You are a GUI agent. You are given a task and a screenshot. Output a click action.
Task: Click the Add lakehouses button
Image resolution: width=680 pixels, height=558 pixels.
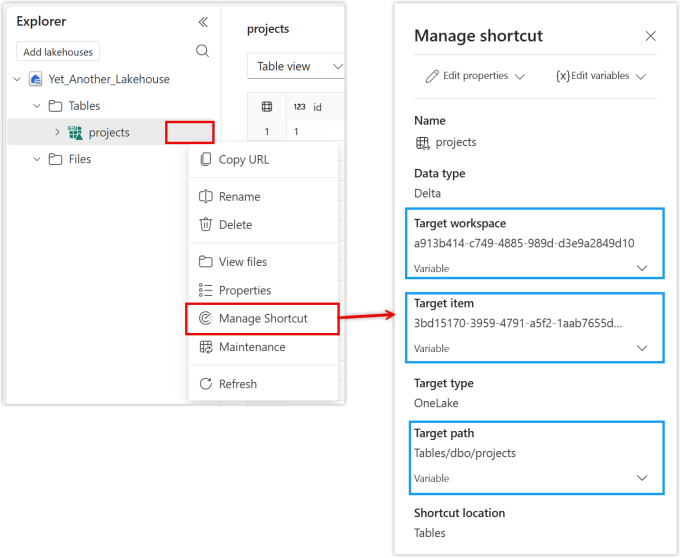click(x=58, y=52)
